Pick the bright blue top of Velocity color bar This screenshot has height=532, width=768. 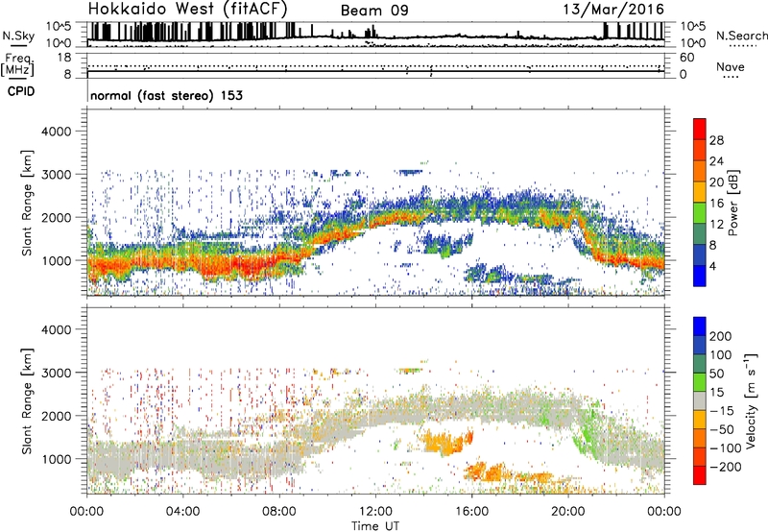pyautogui.click(x=700, y=326)
